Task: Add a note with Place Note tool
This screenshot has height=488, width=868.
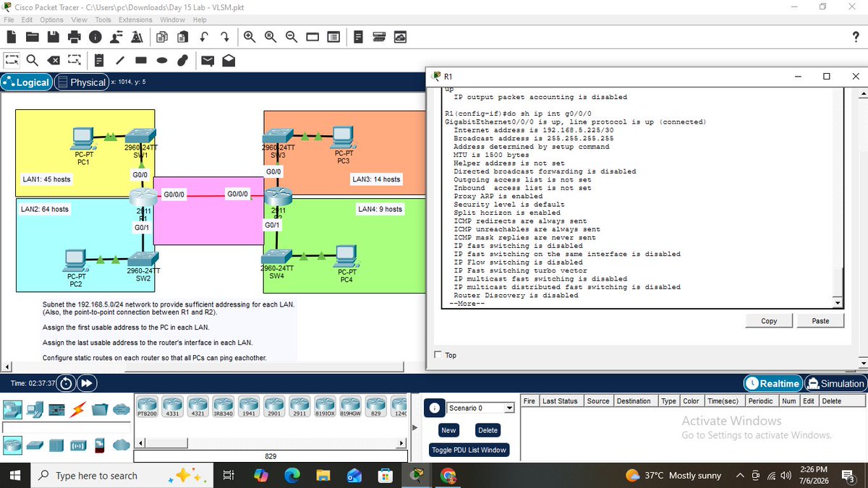Action: pyautogui.click(x=100, y=61)
